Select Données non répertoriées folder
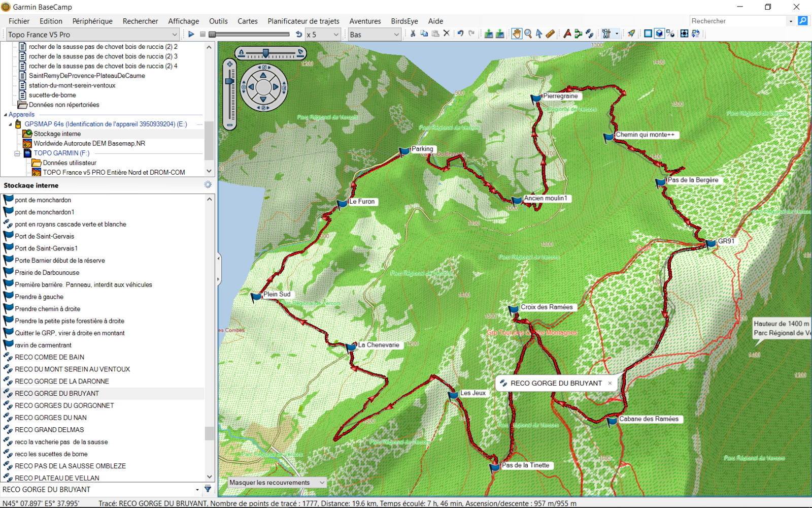Screen dimensions: 812x508 [64, 105]
